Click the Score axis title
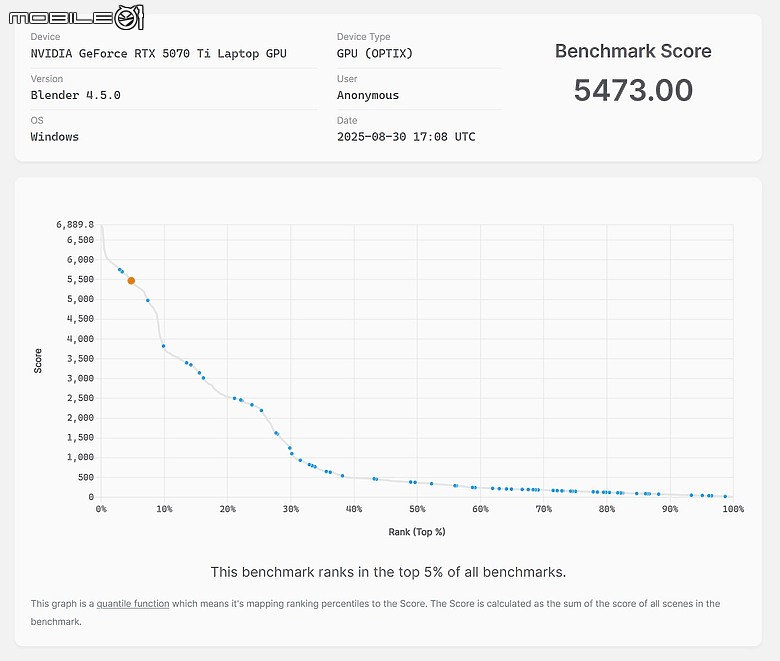The width and height of the screenshot is (780, 661). click(x=38, y=361)
